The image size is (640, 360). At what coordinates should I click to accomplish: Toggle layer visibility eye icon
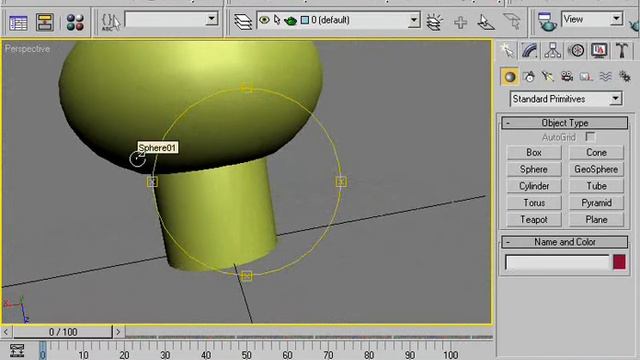click(264, 20)
